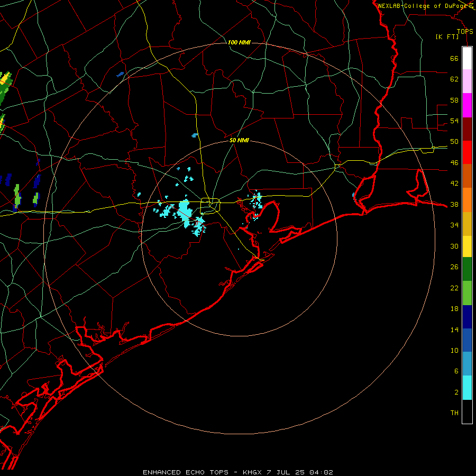
Task: Click the "TOPS" legend heading
Action: pyautogui.click(x=465, y=31)
